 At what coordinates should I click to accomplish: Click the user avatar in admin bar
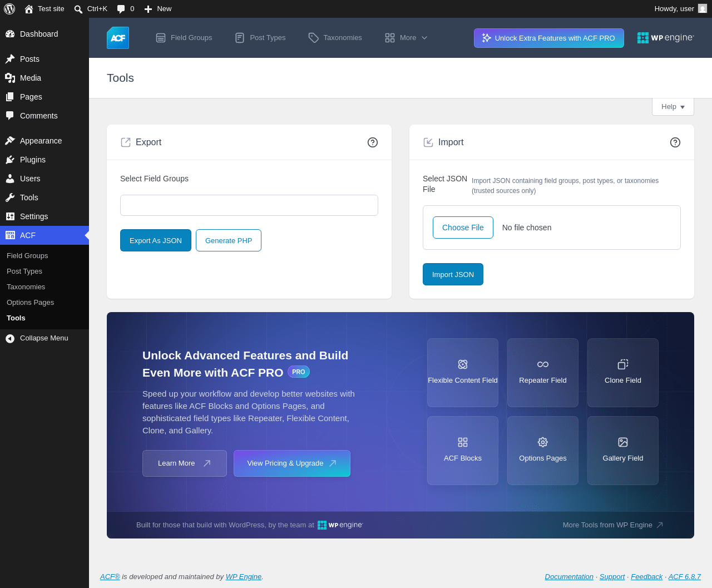(703, 9)
